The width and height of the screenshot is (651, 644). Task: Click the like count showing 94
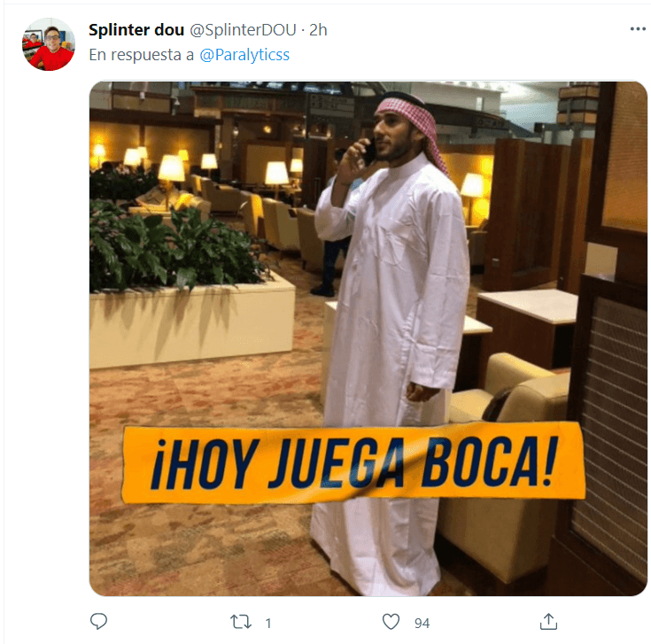(x=422, y=623)
